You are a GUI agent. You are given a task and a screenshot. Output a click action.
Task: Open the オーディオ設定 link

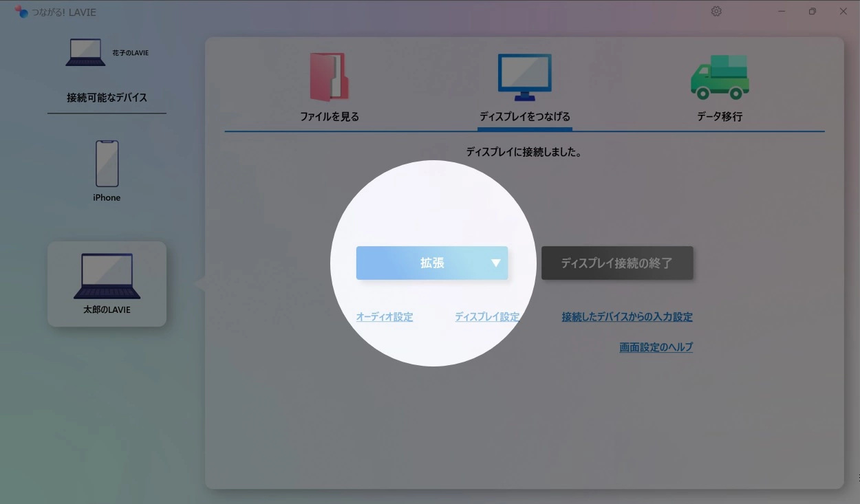[x=385, y=317]
